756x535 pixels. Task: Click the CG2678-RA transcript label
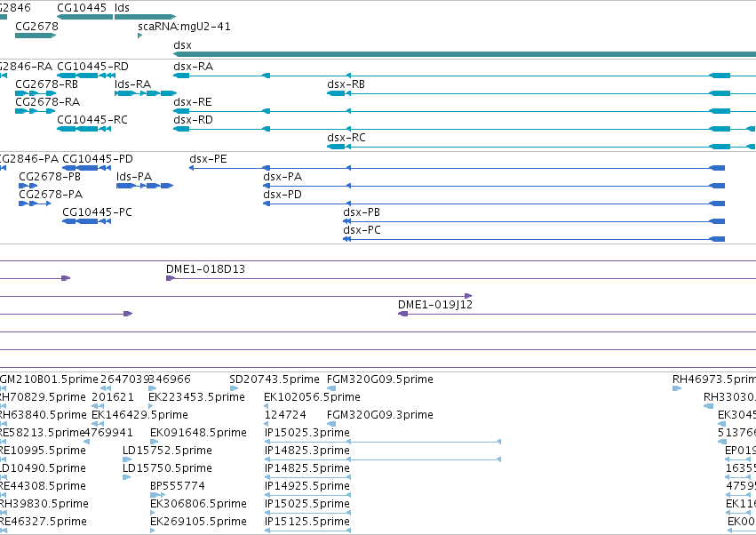click(x=47, y=102)
